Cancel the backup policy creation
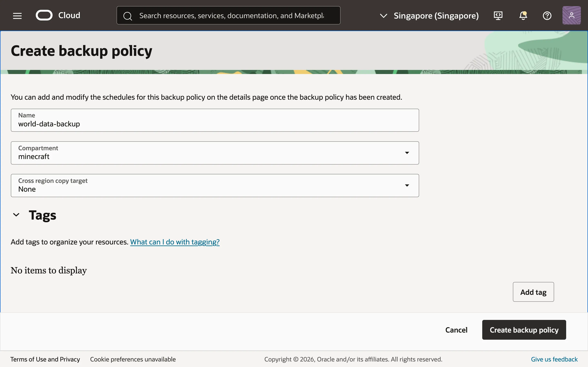Viewport: 588px width, 367px height. tap(456, 330)
